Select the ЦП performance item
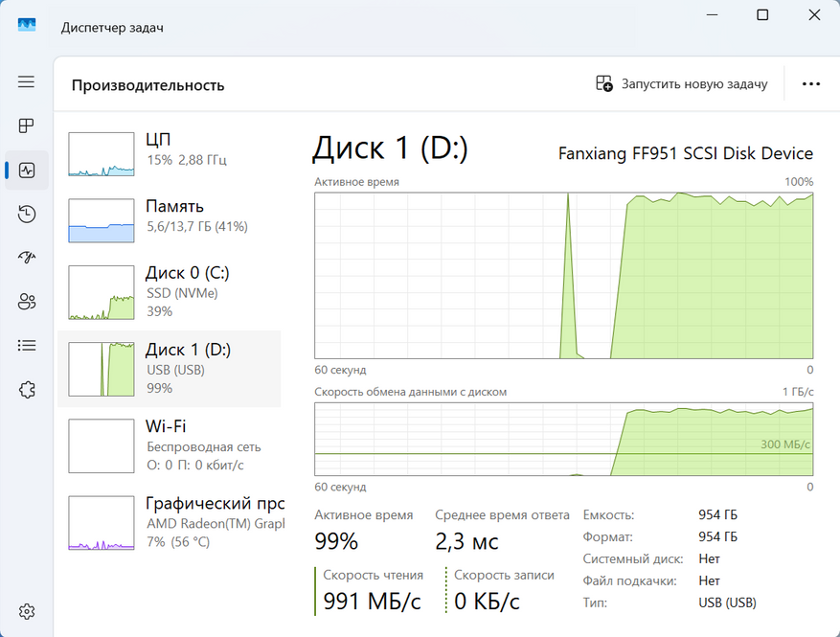The width and height of the screenshot is (840, 637). [x=169, y=154]
